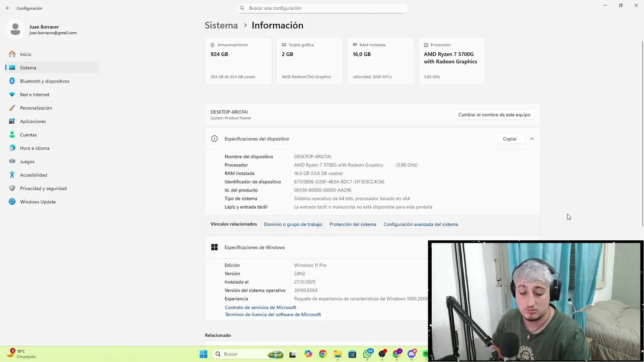Click the device identifier 67513B96-D20F value
This screenshot has height=362, width=644.
point(339,182)
